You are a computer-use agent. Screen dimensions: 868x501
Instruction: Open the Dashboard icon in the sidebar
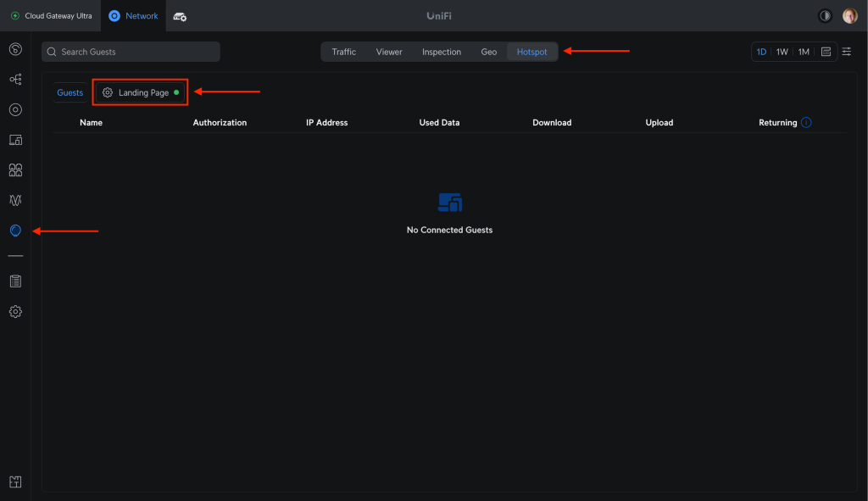15,48
